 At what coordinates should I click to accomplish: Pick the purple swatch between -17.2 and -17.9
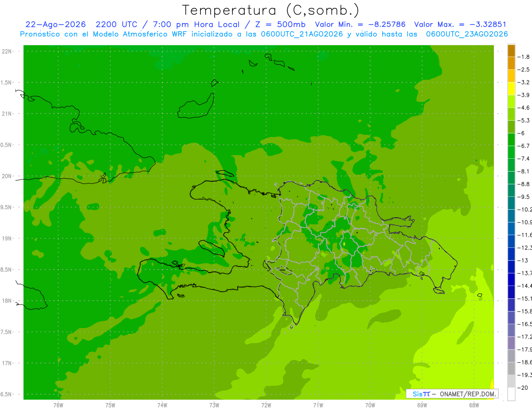coord(511,343)
